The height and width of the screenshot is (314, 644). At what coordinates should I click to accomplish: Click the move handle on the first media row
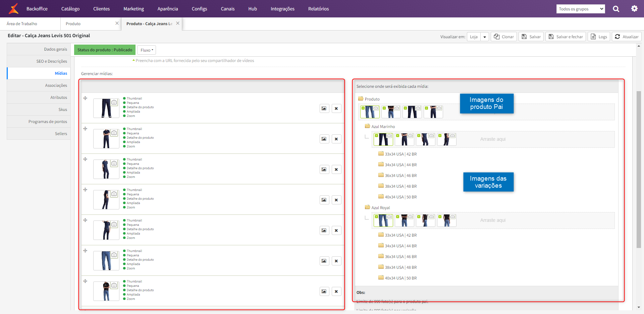(x=85, y=98)
